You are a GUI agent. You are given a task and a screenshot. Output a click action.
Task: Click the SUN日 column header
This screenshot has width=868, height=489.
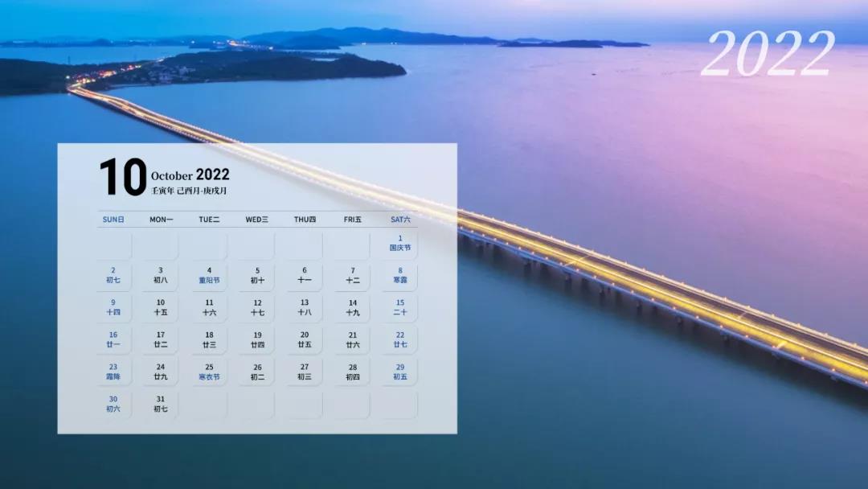(x=113, y=220)
